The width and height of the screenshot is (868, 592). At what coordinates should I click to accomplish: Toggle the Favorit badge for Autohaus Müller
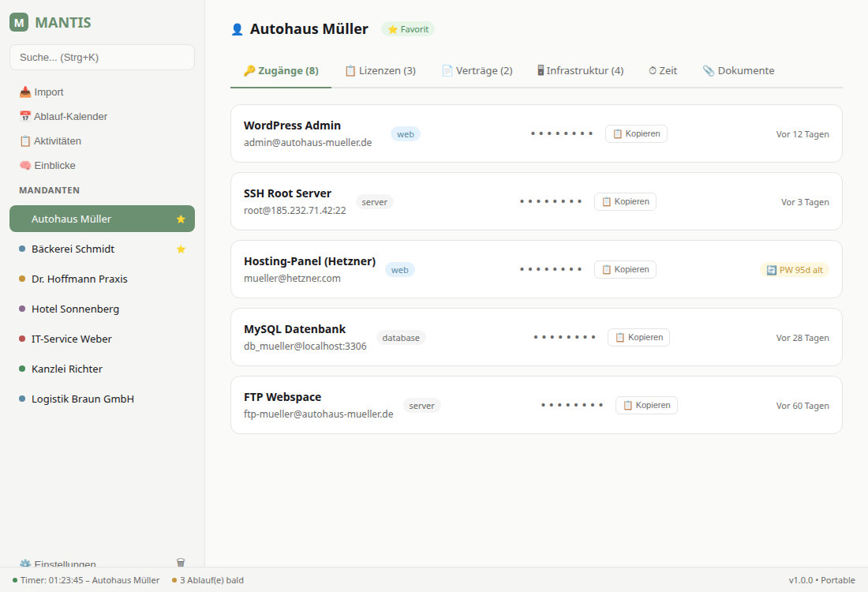tap(408, 29)
